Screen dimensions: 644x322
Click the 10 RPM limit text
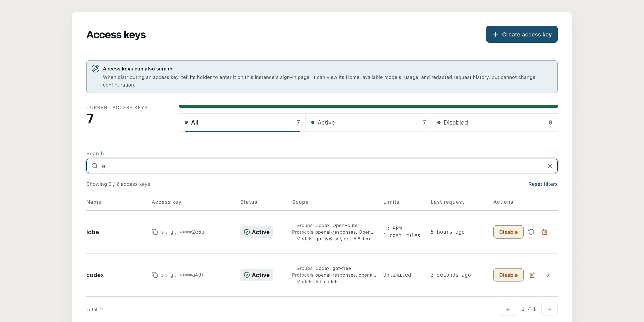(x=392, y=229)
